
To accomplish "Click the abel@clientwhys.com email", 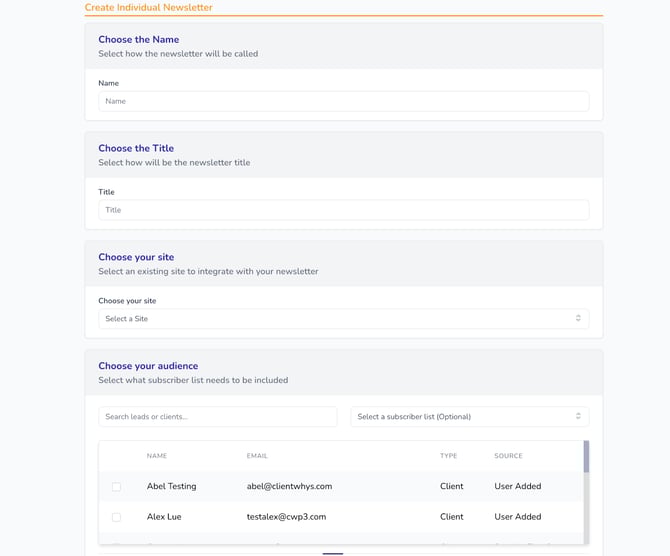I will coord(289,486).
